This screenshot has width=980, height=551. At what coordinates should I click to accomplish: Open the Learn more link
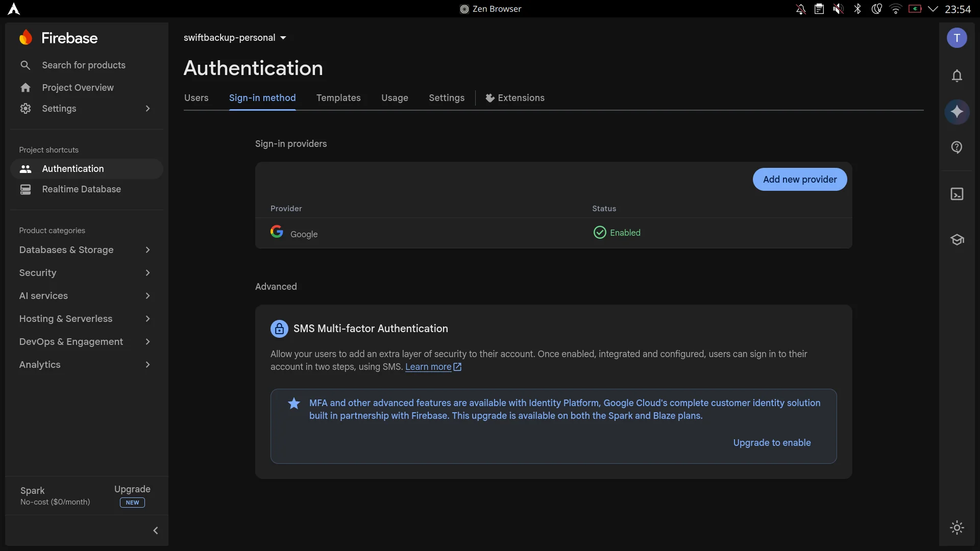click(433, 367)
